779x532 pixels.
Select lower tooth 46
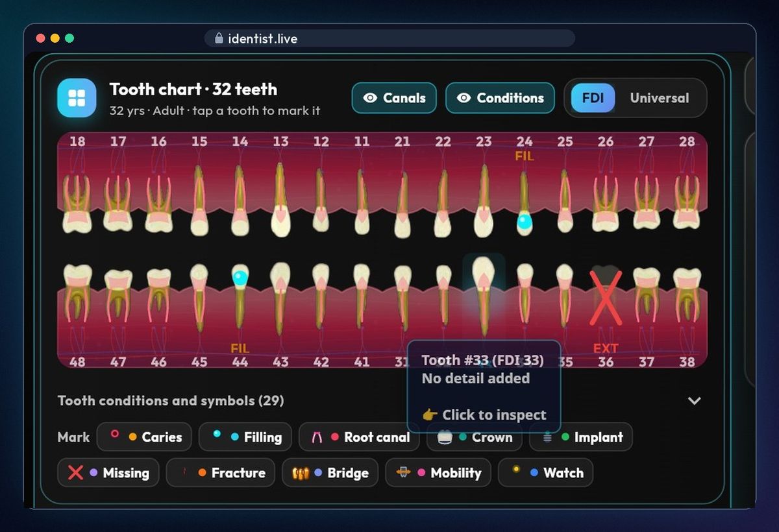(x=158, y=296)
